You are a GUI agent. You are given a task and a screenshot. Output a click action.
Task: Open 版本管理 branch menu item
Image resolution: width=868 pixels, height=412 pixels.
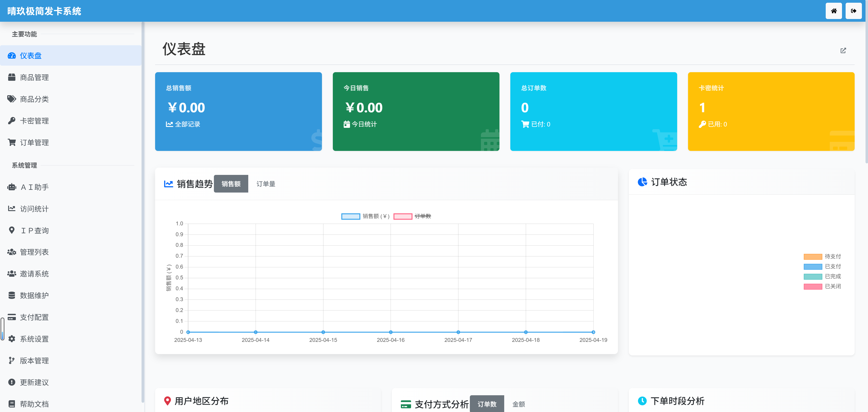34,360
